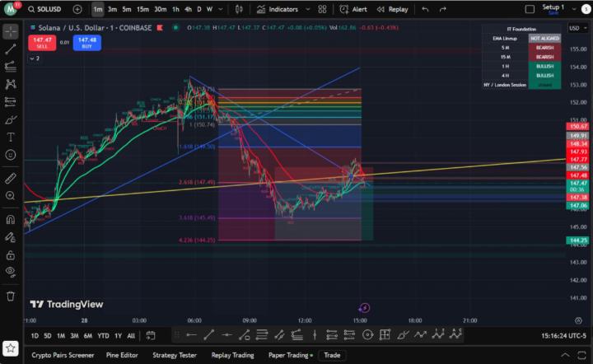Viewport: 593px width, 364px height.
Task: Open the M profile avatar menu
Action: [11, 9]
